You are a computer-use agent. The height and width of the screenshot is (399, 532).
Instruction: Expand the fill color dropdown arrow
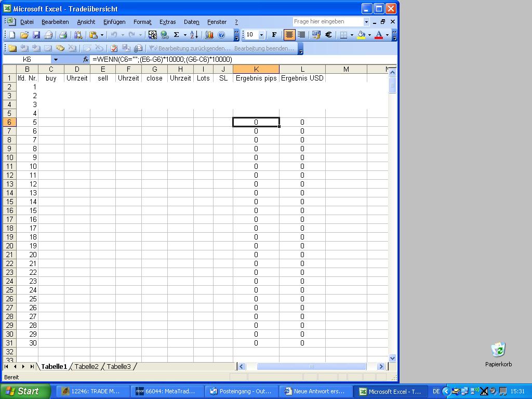coord(369,35)
